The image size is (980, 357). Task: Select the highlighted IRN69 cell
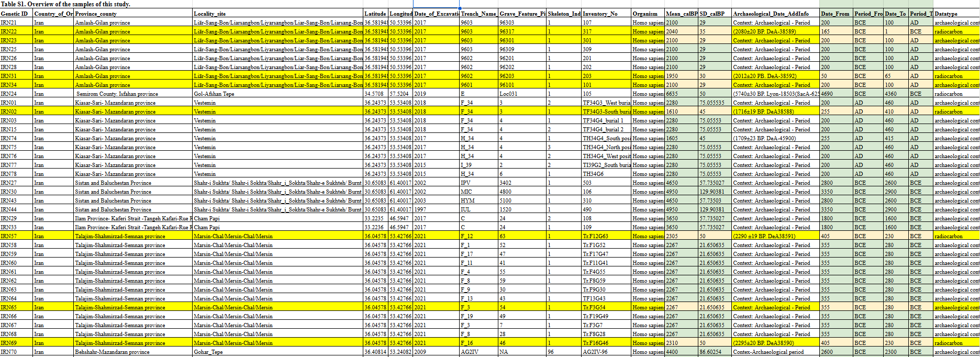pyautogui.click(x=16, y=343)
